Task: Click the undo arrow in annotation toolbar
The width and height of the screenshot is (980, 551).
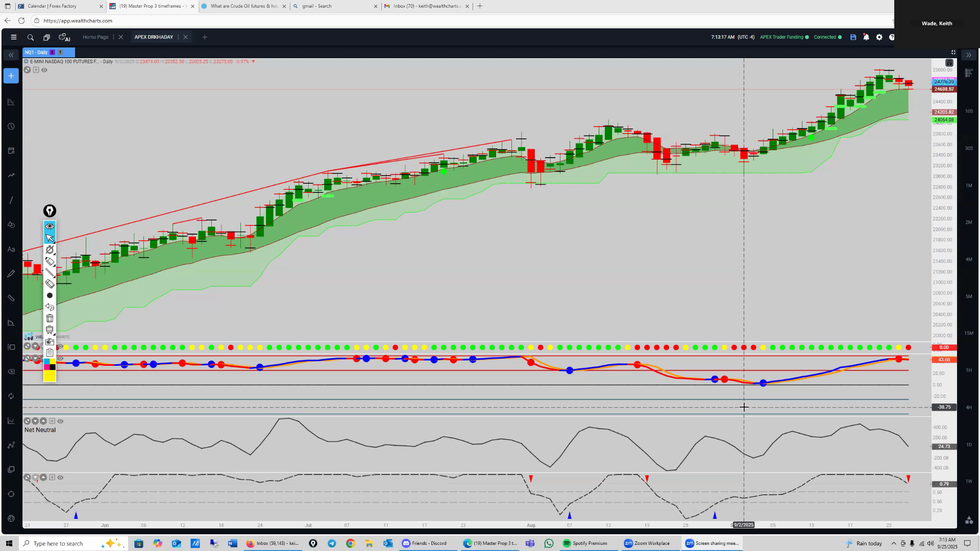Action: [50, 307]
